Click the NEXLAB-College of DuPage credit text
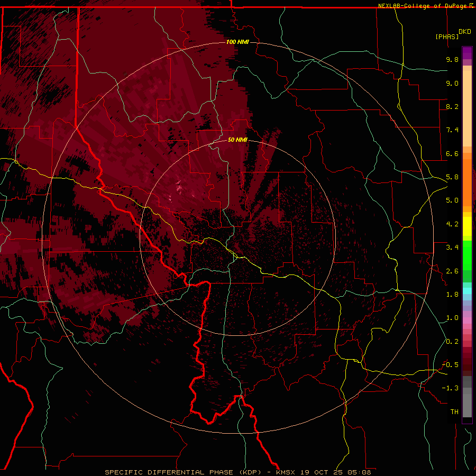The image size is (476, 476). (x=422, y=6)
